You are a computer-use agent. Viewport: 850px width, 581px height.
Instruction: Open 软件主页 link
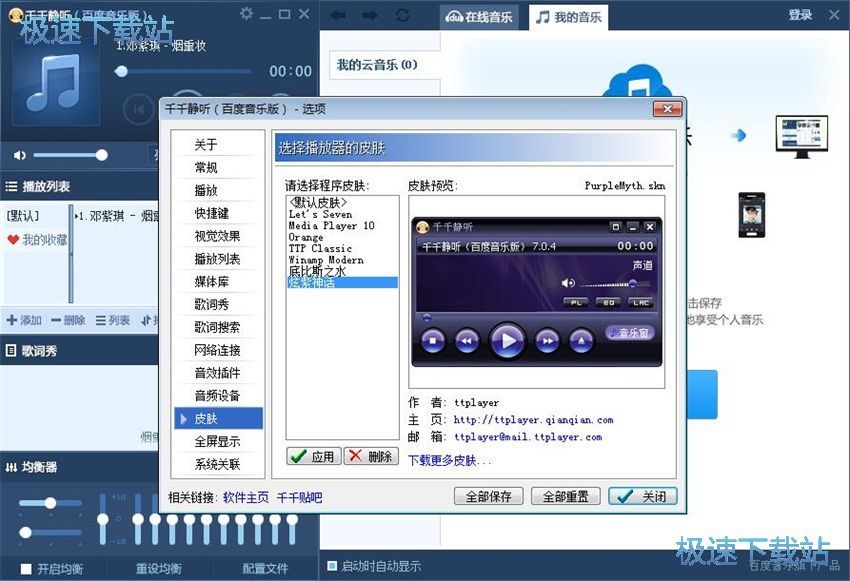pyautogui.click(x=246, y=497)
